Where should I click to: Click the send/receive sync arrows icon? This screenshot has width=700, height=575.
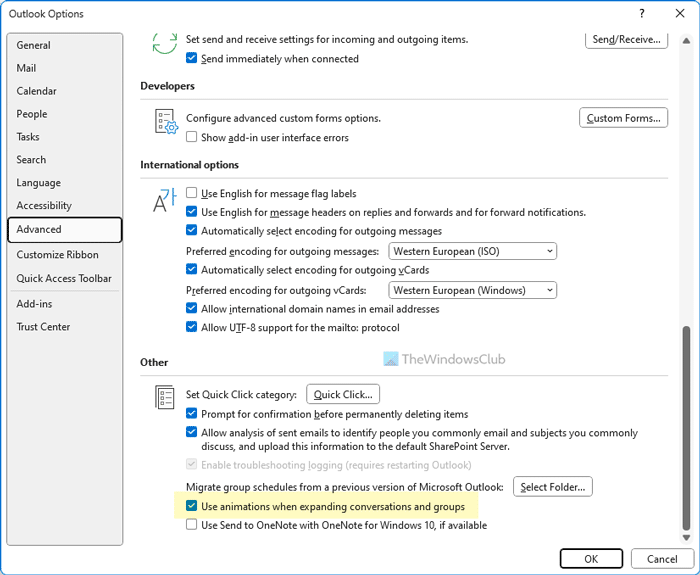pos(164,42)
